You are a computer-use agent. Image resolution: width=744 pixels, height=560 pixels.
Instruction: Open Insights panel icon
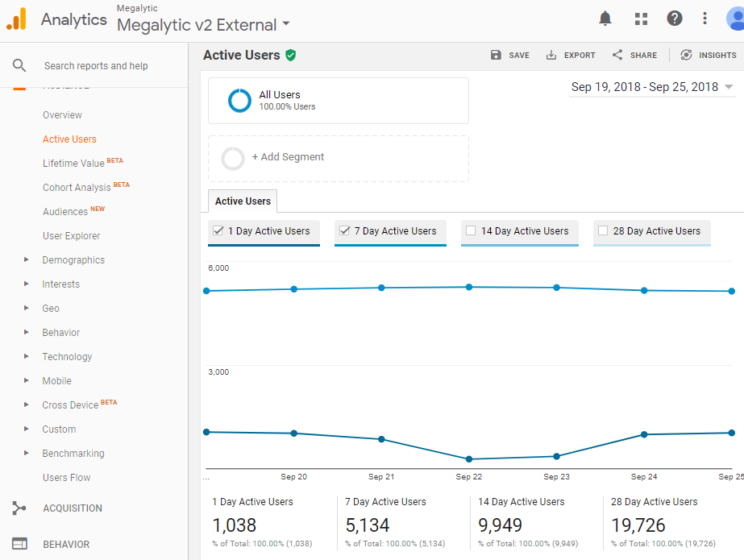click(686, 55)
